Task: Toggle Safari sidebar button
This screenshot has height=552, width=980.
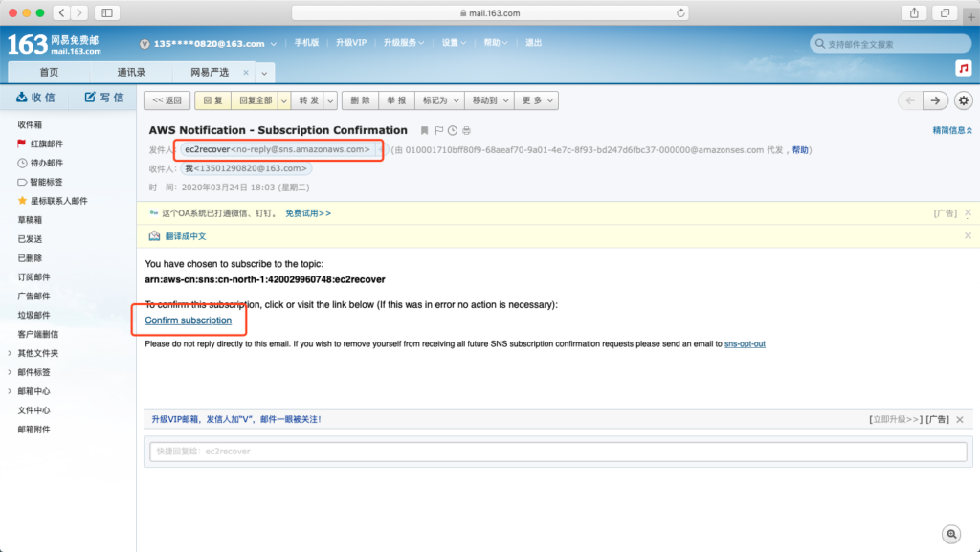Action: pyautogui.click(x=105, y=12)
